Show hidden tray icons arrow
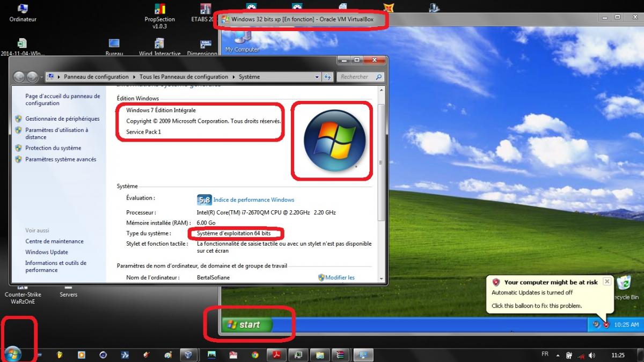 (x=559, y=355)
